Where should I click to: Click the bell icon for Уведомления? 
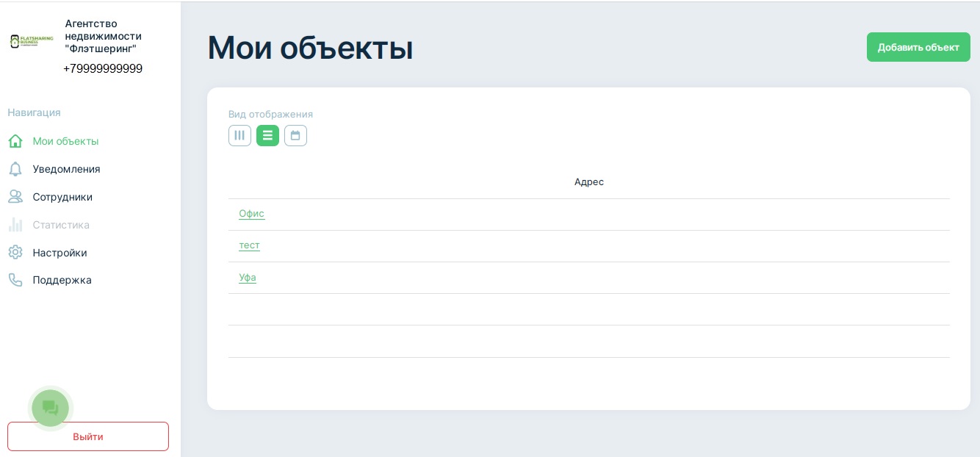[x=15, y=169]
